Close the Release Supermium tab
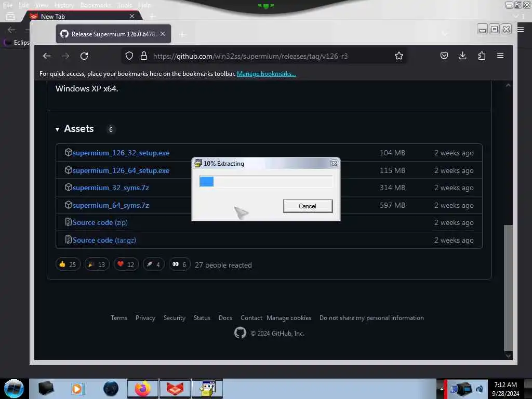 [163, 34]
